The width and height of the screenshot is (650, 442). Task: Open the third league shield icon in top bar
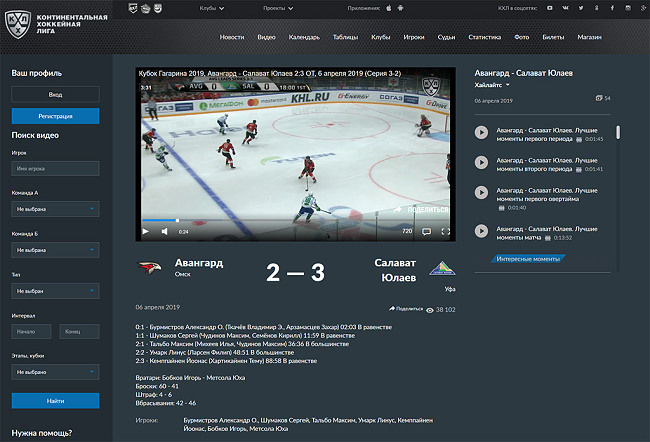point(158,8)
